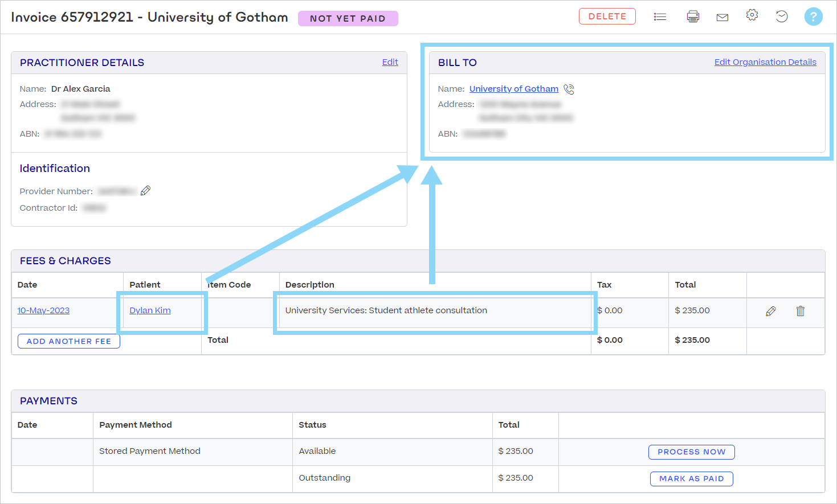Open invoice settings with the gear icon
This screenshot has width=837, height=504.
click(752, 17)
